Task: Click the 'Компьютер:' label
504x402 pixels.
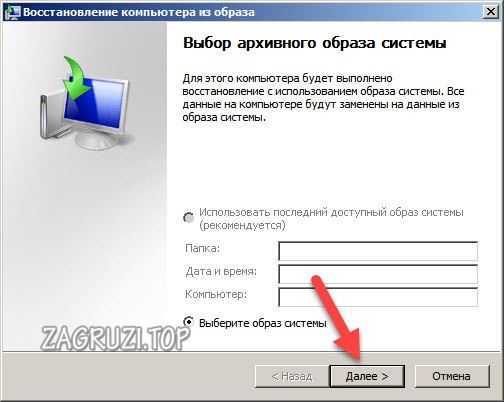Action: tap(216, 294)
